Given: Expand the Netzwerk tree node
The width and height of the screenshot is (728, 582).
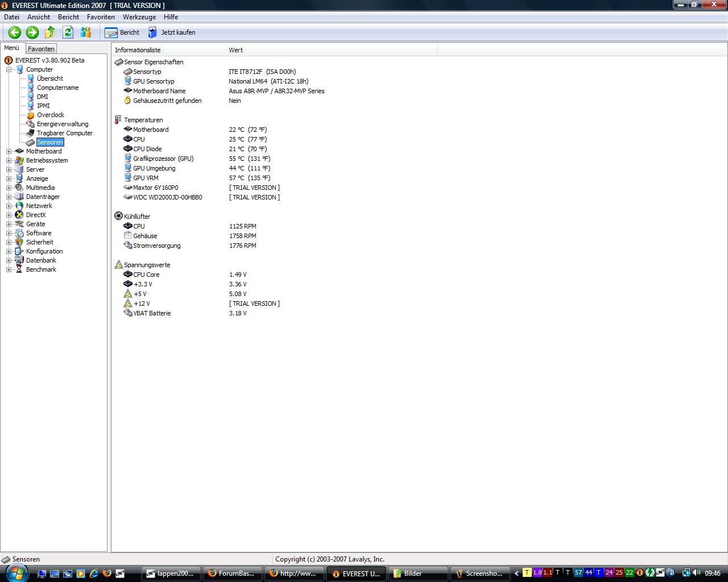Looking at the screenshot, I should [x=9, y=206].
